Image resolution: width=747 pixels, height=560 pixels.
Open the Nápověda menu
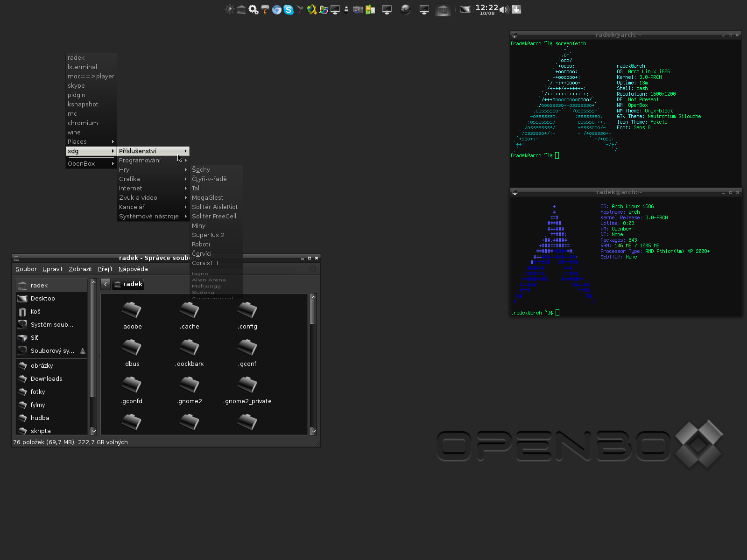click(133, 269)
